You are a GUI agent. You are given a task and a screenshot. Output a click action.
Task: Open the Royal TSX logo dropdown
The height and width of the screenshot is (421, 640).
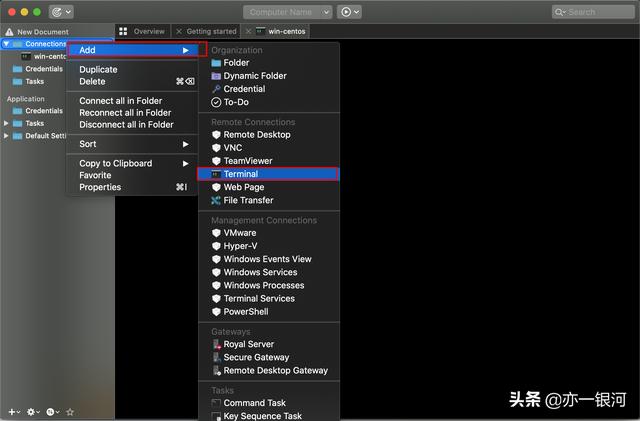(61, 12)
